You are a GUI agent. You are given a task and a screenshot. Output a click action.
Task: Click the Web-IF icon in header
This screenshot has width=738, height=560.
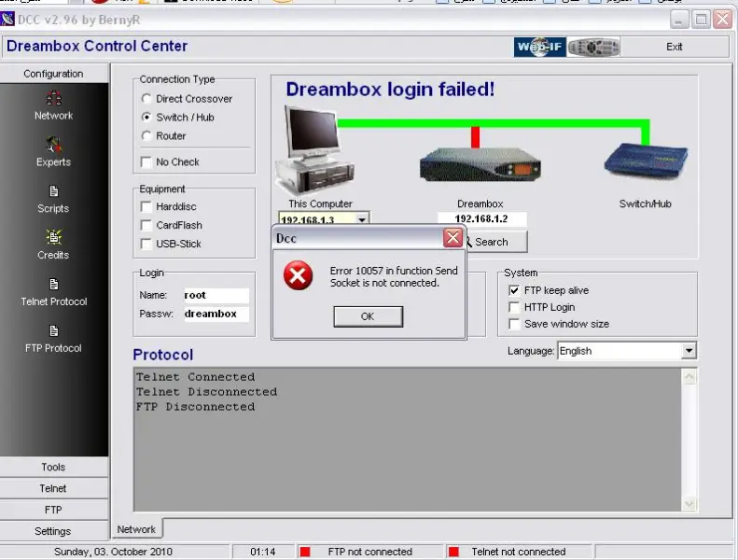(x=539, y=47)
